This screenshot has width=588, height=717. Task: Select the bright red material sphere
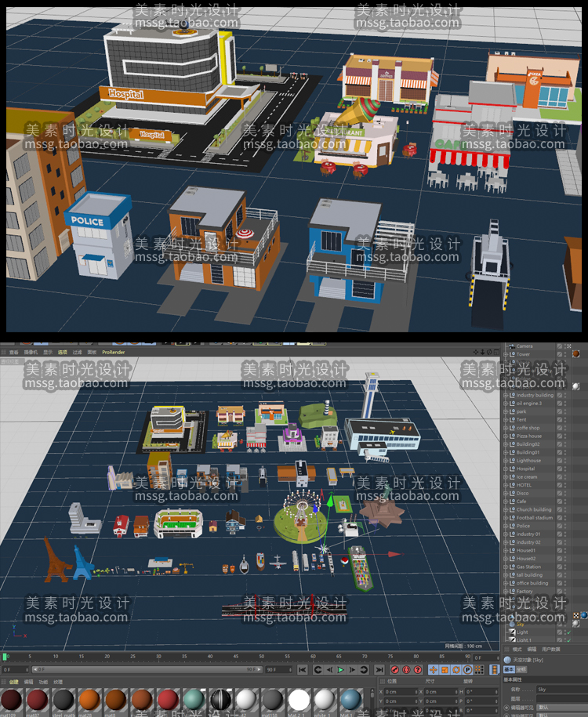[x=168, y=700]
